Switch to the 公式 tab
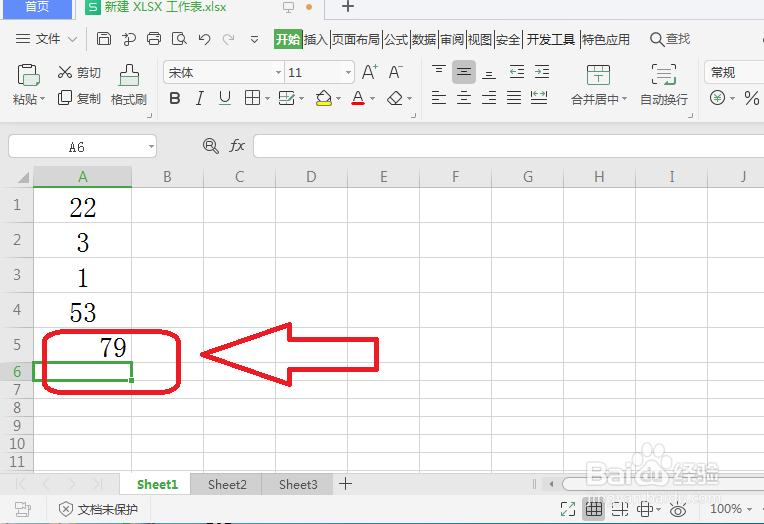This screenshot has width=764, height=524. pos(396,39)
